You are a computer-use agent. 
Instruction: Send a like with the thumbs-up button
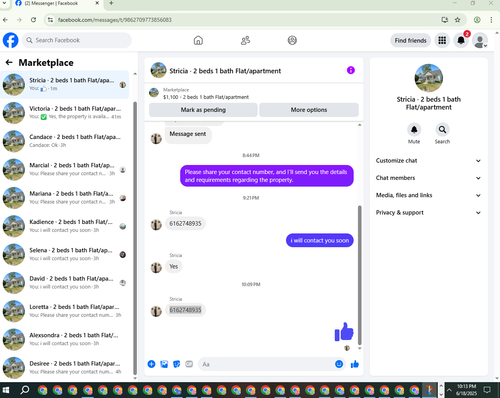coord(355,364)
